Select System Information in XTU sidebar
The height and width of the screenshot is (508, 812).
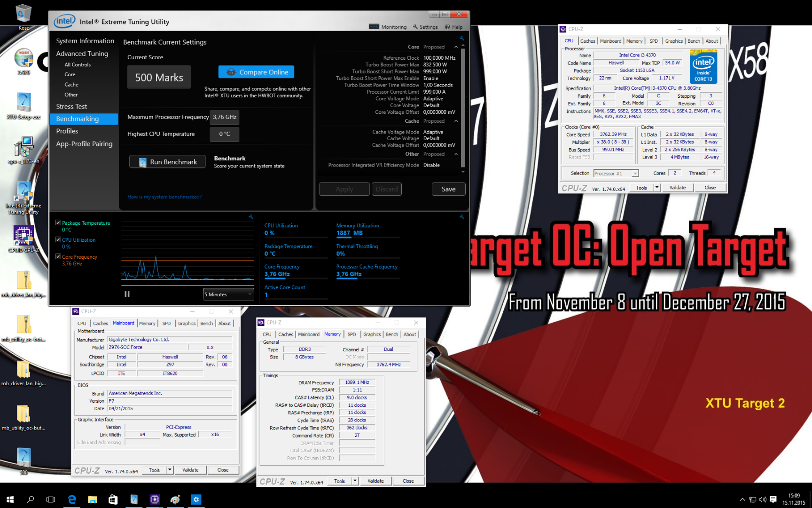pos(85,41)
